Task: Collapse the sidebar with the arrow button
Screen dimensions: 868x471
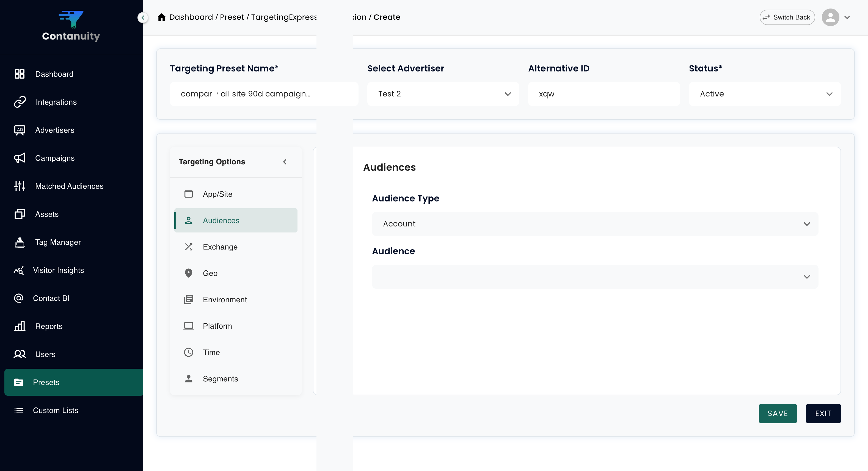Action: [143, 18]
